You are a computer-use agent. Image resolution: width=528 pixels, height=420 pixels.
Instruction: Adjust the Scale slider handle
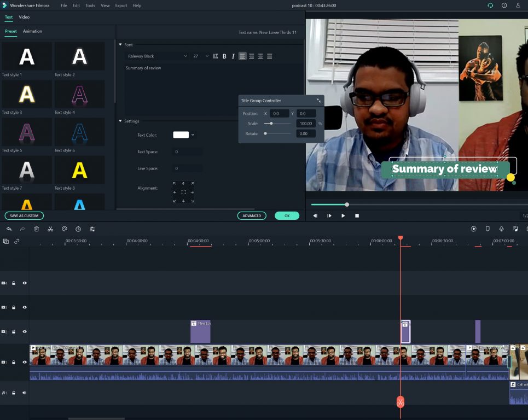pyautogui.click(x=271, y=124)
